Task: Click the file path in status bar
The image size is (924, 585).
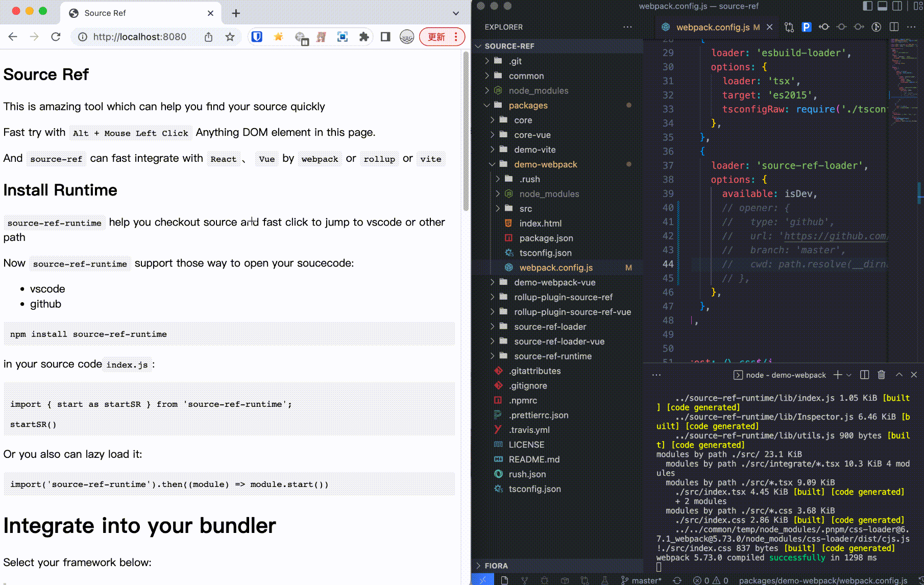Action: point(823,580)
